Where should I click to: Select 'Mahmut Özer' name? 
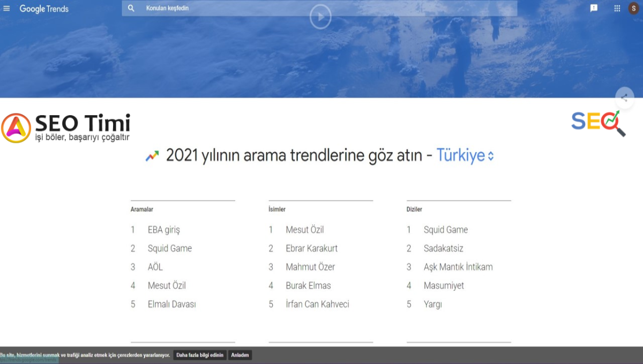pyautogui.click(x=310, y=267)
